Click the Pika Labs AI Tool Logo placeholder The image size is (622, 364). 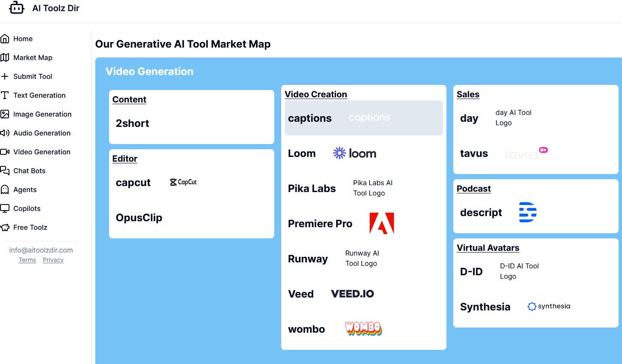click(x=373, y=188)
